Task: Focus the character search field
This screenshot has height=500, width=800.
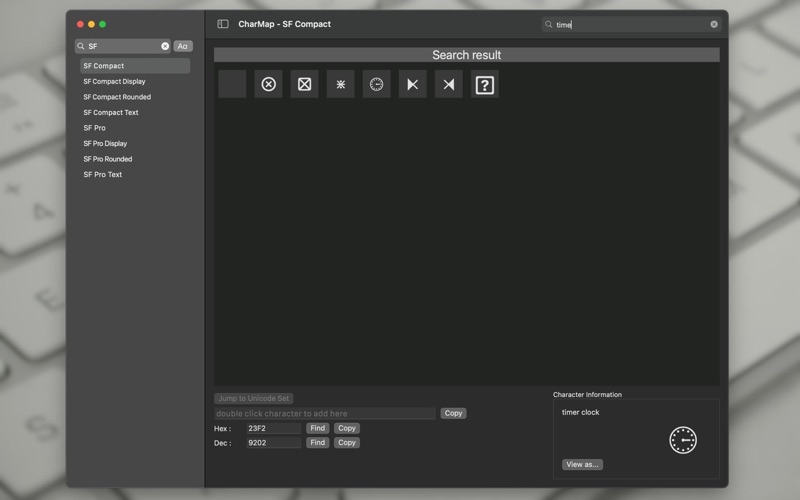Action: point(631,24)
